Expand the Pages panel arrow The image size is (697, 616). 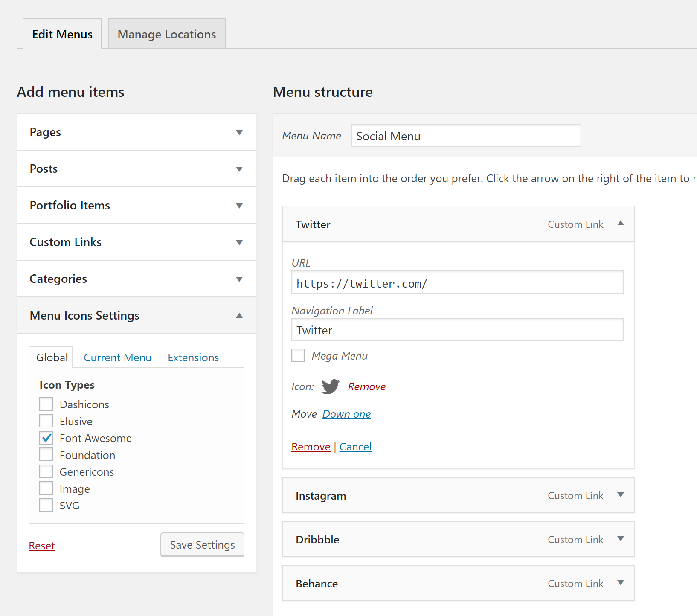[x=239, y=132]
